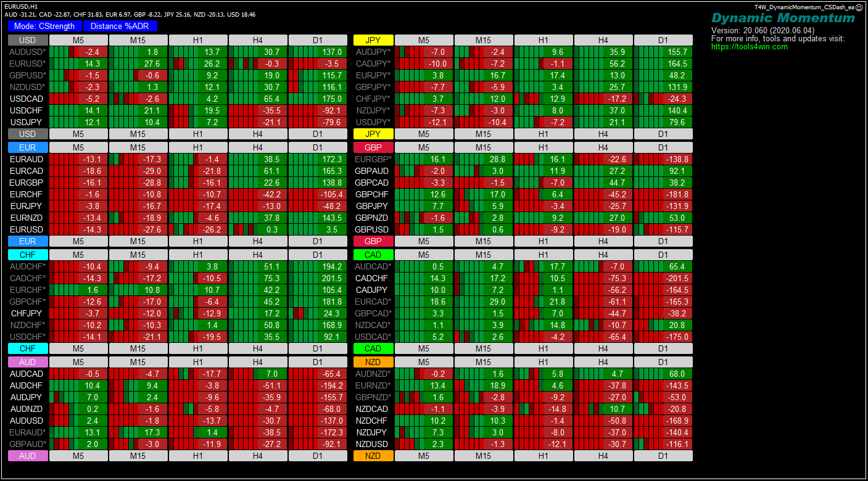
Task: Select the -194.2 D1 value in AUDCHF row
Action: [332, 385]
